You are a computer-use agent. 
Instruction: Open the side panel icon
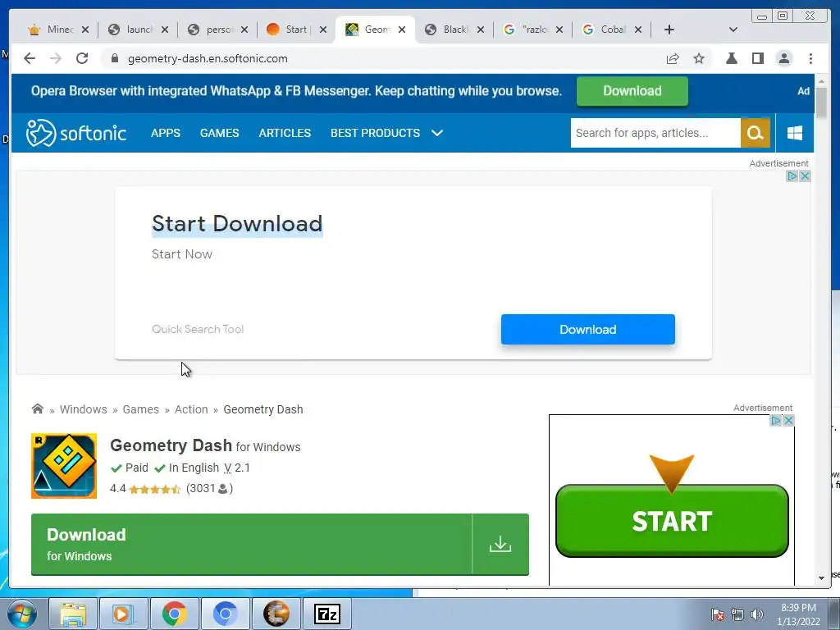757,58
